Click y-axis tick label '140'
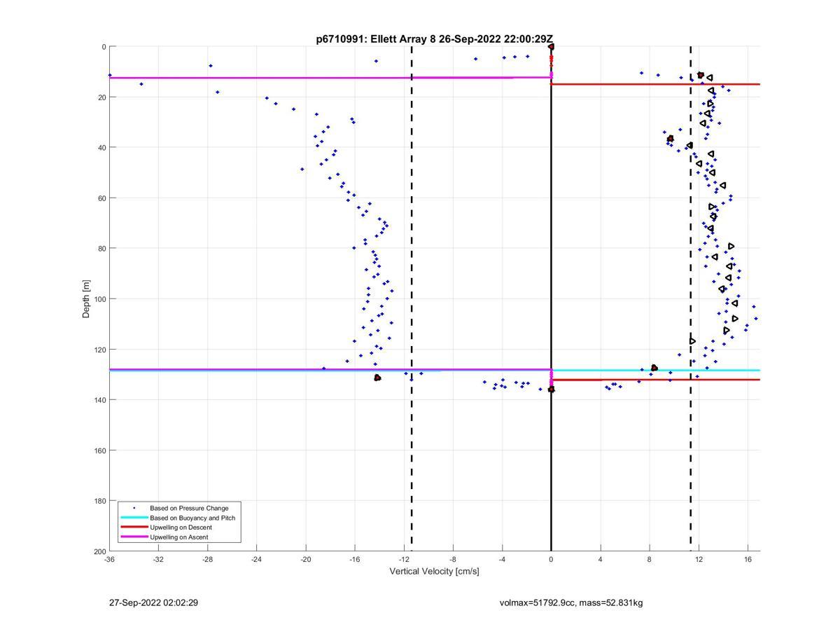Screen dimensions: 840x620 click(99, 400)
